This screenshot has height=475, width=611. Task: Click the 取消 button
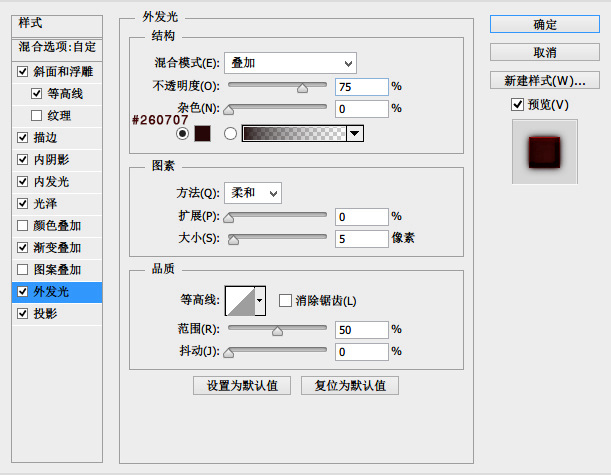(545, 52)
